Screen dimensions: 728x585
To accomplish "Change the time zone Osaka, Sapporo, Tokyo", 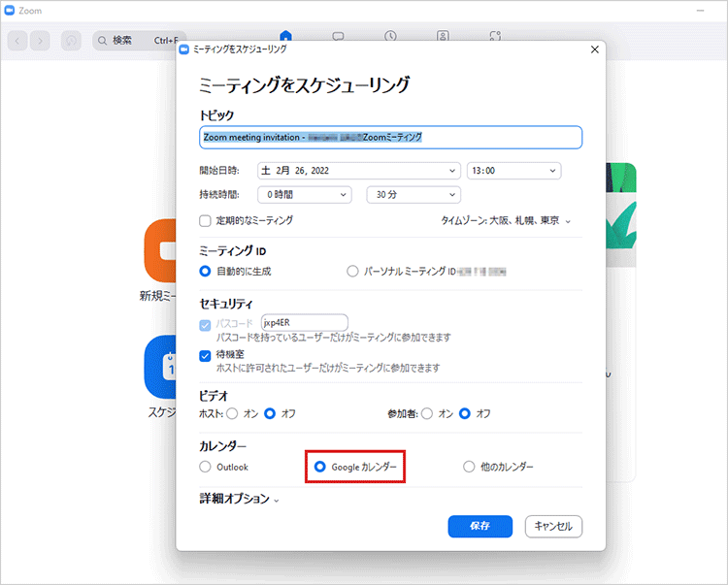I will (x=506, y=221).
